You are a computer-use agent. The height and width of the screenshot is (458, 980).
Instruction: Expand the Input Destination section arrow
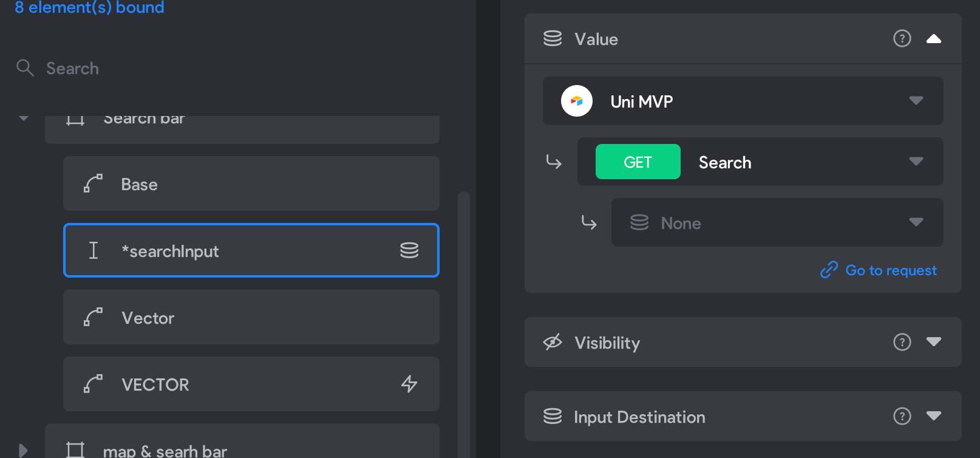pyautogui.click(x=934, y=416)
